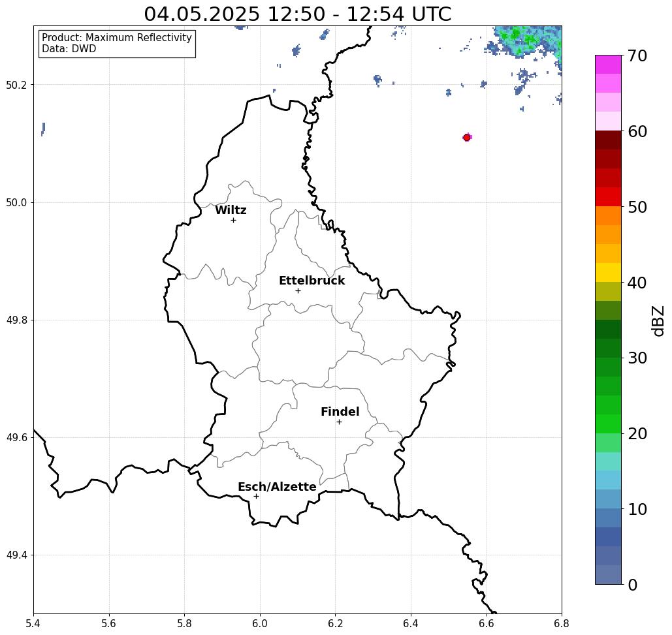The height and width of the screenshot is (635, 672).
Task: Select the Ettelbruck label text
Action: [312, 281]
